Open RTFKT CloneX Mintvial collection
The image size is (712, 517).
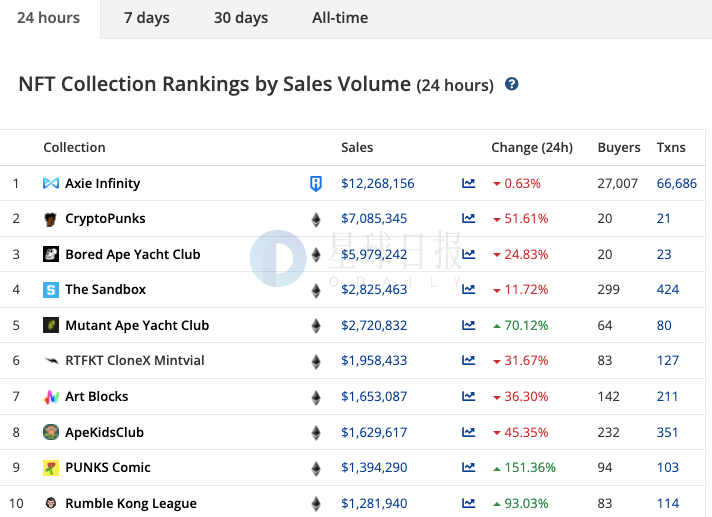[135, 360]
